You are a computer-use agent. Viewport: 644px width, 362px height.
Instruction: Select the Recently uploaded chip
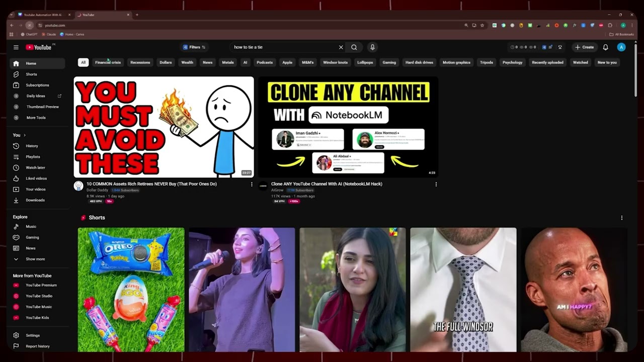coord(548,62)
